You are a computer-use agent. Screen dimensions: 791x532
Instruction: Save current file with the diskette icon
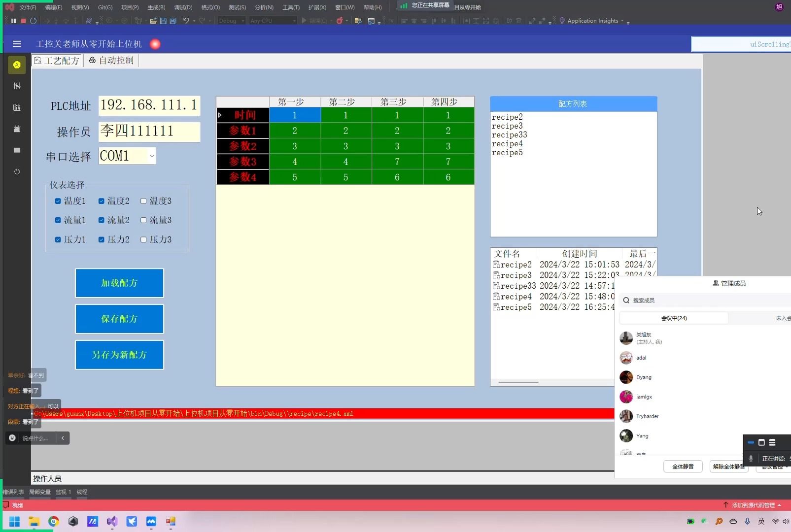[163, 21]
